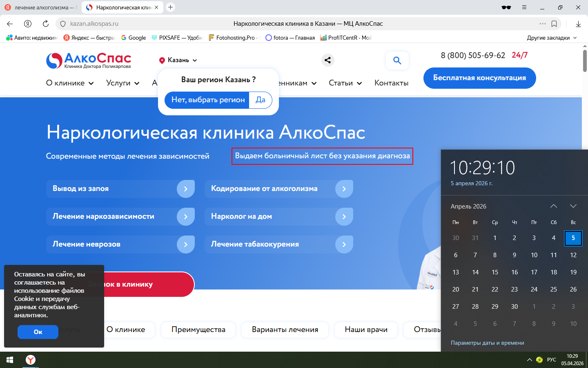Click the arrow next to Вывод из запоя

click(186, 189)
